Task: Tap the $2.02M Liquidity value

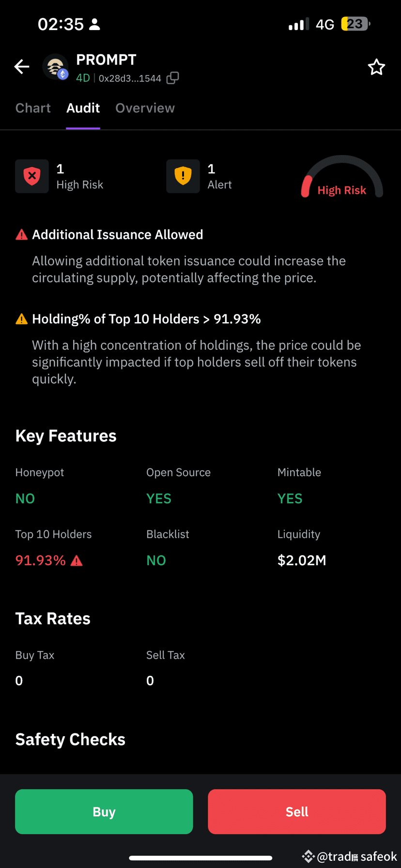Action: 302,560
